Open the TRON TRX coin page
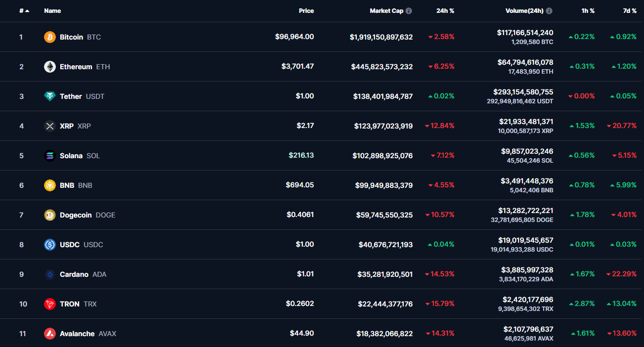Image resolution: width=644 pixels, height=347 pixels. pyautogui.click(x=78, y=304)
